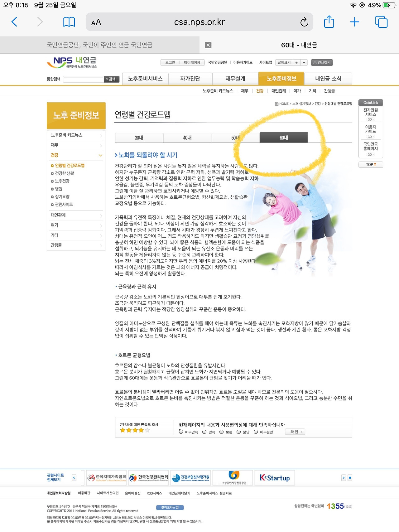This screenshot has height=532, width=399.
Task: Open the 재무설계 main menu
Action: (x=235, y=79)
